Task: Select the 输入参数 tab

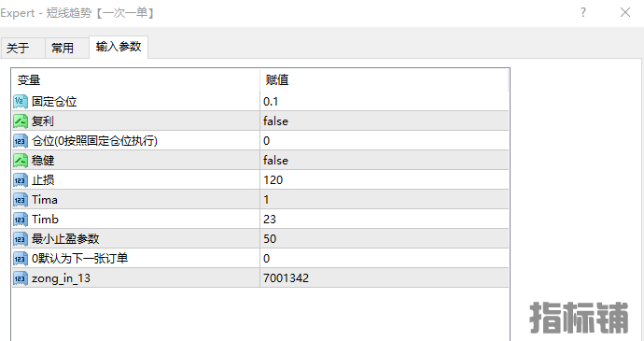Action: click(119, 47)
